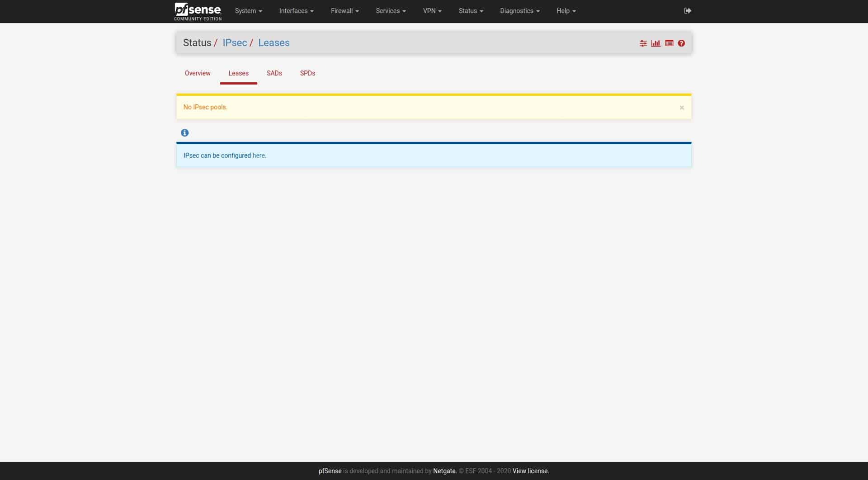Click the 'No IPsec pools.' message text
The height and width of the screenshot is (480, 868).
point(205,107)
